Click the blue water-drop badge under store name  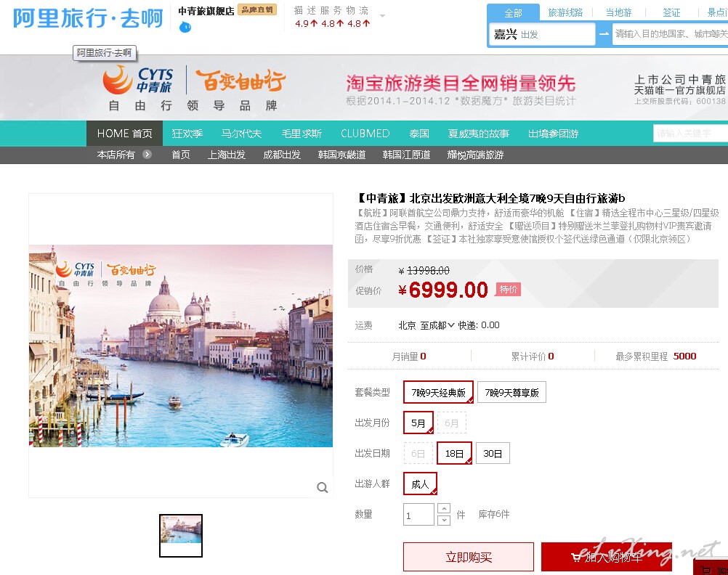tap(185, 28)
